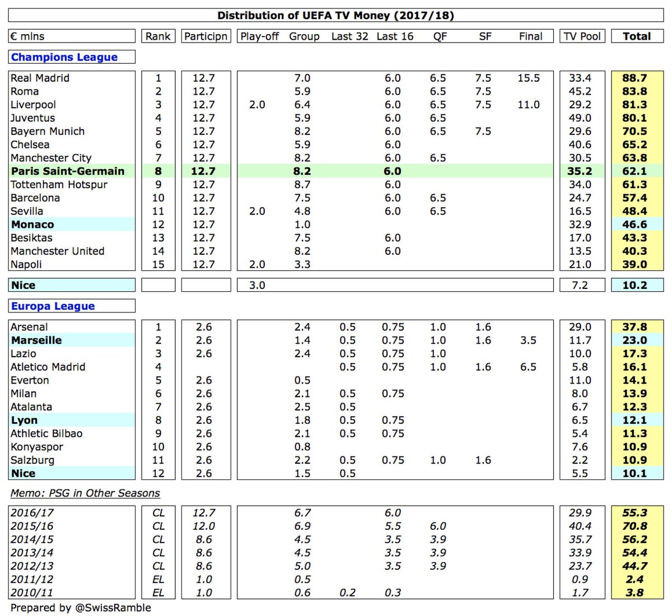Select the 'Atletico Madrid' row label
672x616 pixels.
click(x=48, y=367)
